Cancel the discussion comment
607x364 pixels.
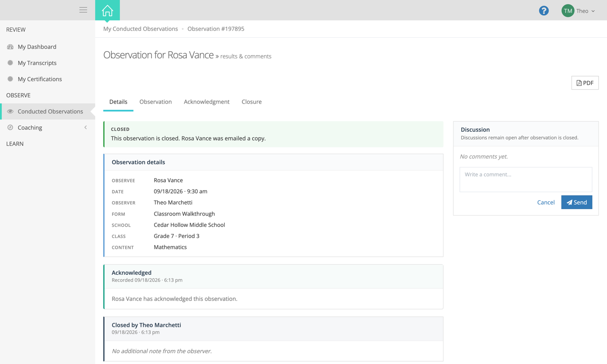(x=546, y=202)
